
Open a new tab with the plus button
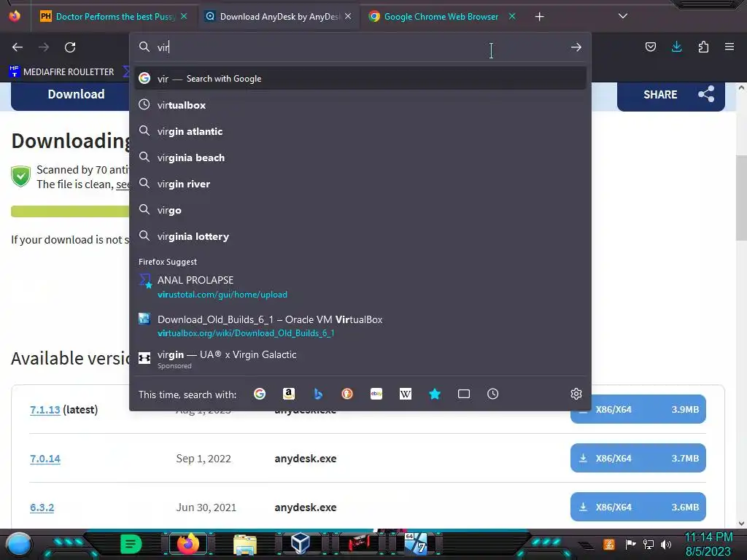coord(539,17)
